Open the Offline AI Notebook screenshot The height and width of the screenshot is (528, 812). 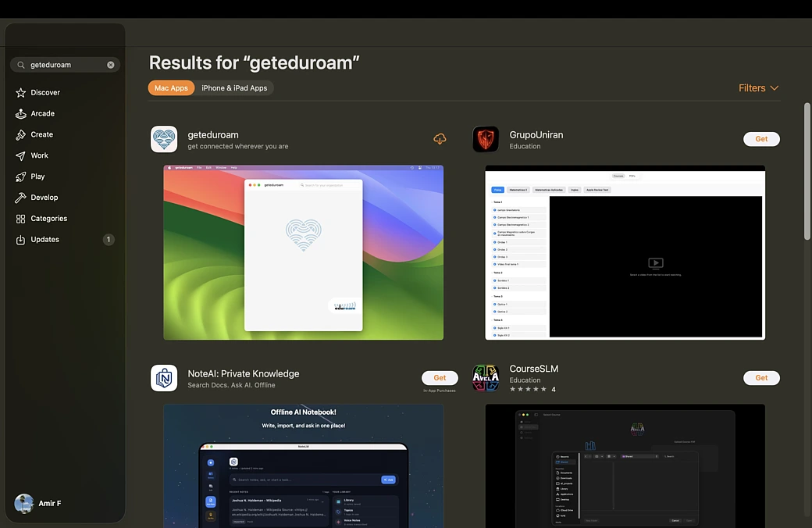point(304,466)
